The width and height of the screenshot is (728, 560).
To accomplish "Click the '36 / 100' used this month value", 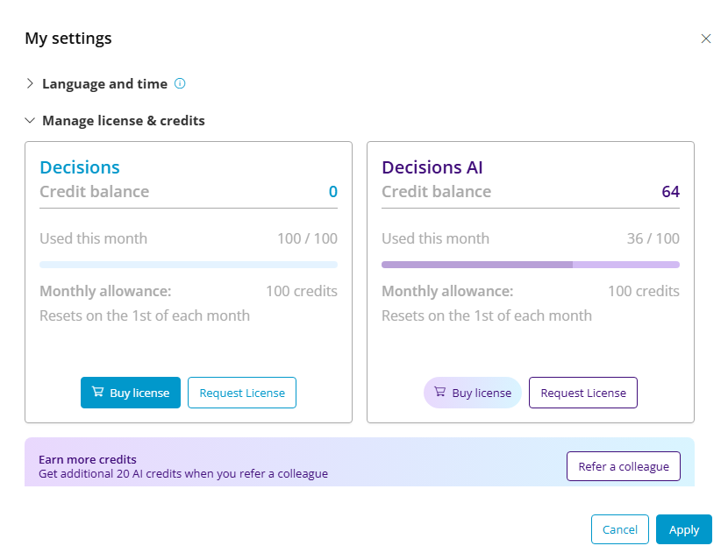I will tap(653, 238).
